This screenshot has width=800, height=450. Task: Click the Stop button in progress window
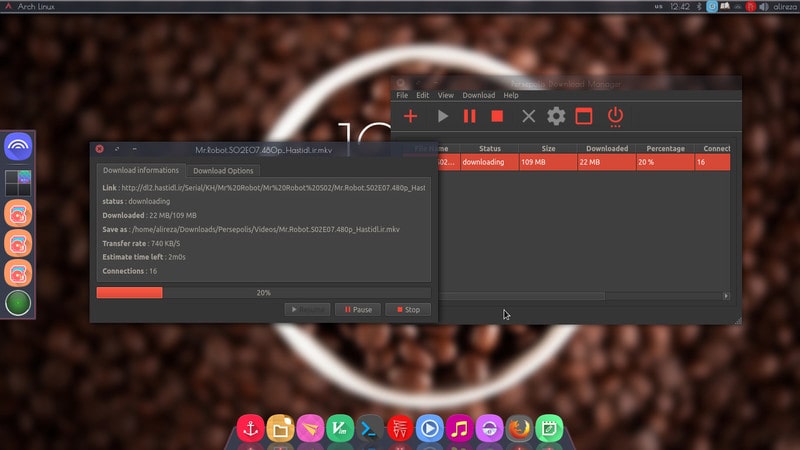point(408,310)
